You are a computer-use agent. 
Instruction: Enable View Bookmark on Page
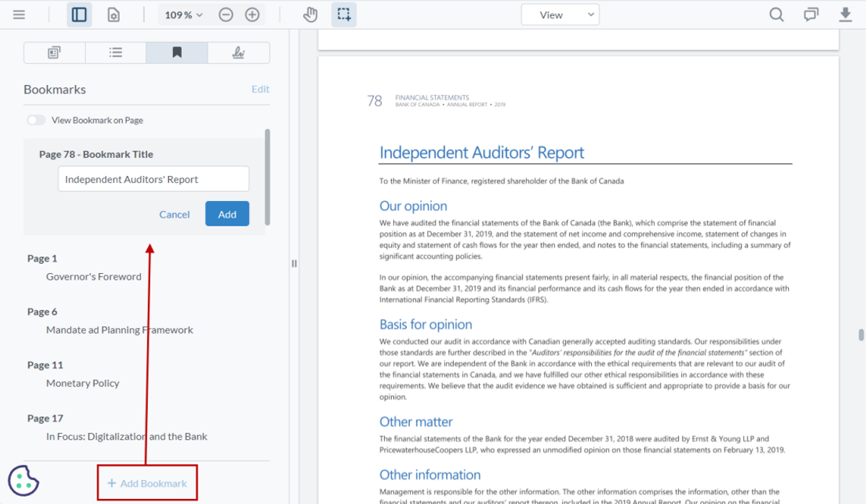[35, 120]
